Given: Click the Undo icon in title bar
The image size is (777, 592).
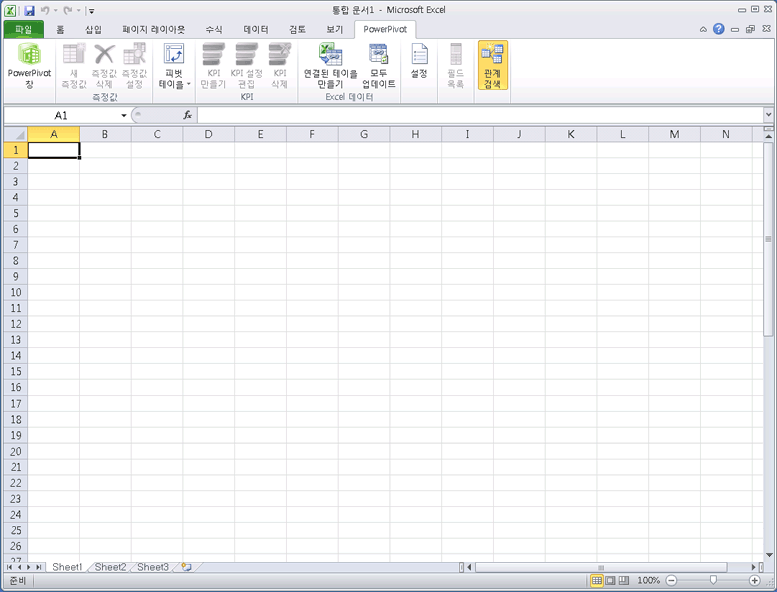Looking at the screenshot, I should click(45, 10).
